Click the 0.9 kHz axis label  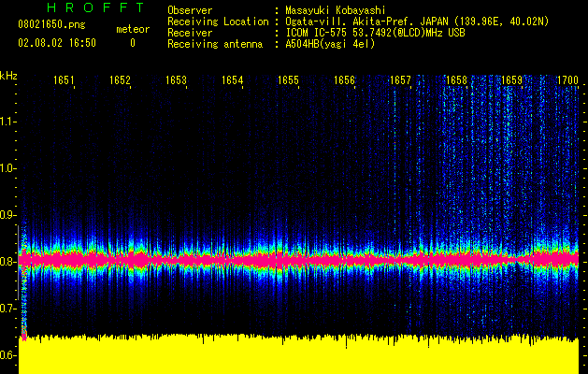(x=7, y=215)
